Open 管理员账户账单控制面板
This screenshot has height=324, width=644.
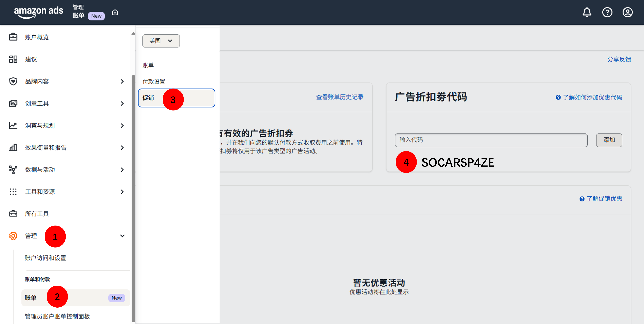[57, 316]
